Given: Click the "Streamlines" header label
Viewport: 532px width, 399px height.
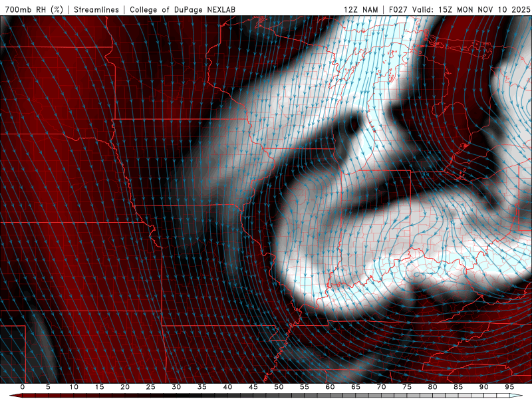Looking at the screenshot, I should click(x=96, y=9).
